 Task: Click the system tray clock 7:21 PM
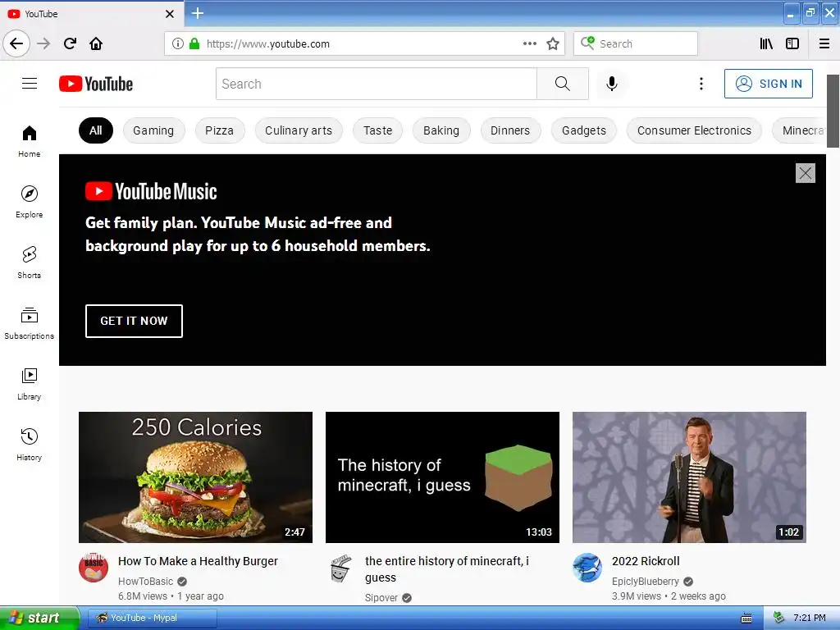810,618
